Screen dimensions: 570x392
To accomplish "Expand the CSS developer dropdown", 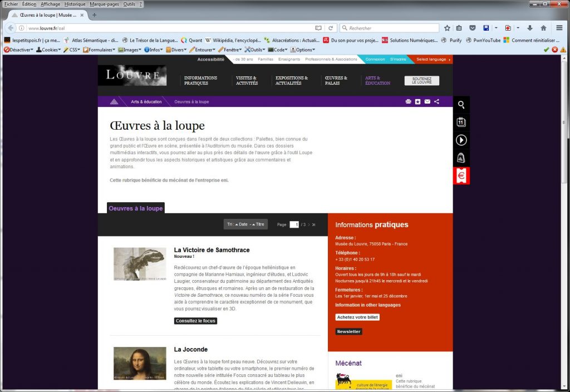I will pyautogui.click(x=72, y=50).
